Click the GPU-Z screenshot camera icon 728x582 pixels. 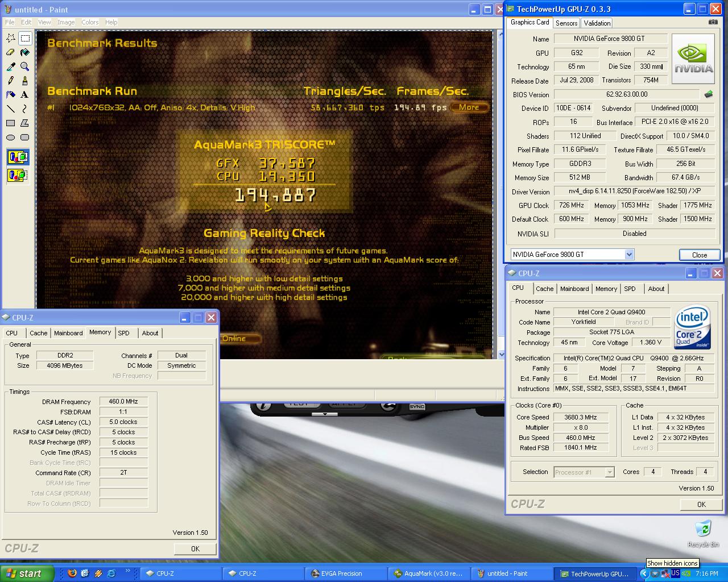(x=713, y=22)
